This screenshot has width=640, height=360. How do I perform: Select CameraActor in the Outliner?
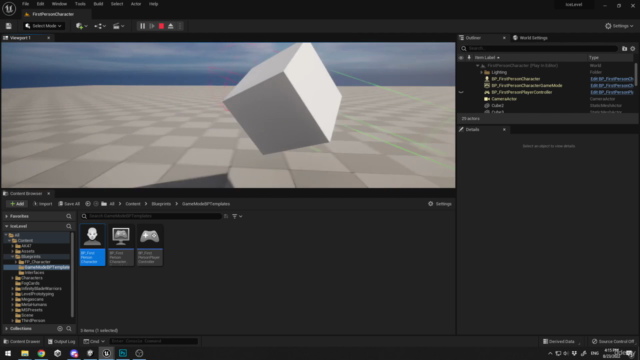(504, 99)
